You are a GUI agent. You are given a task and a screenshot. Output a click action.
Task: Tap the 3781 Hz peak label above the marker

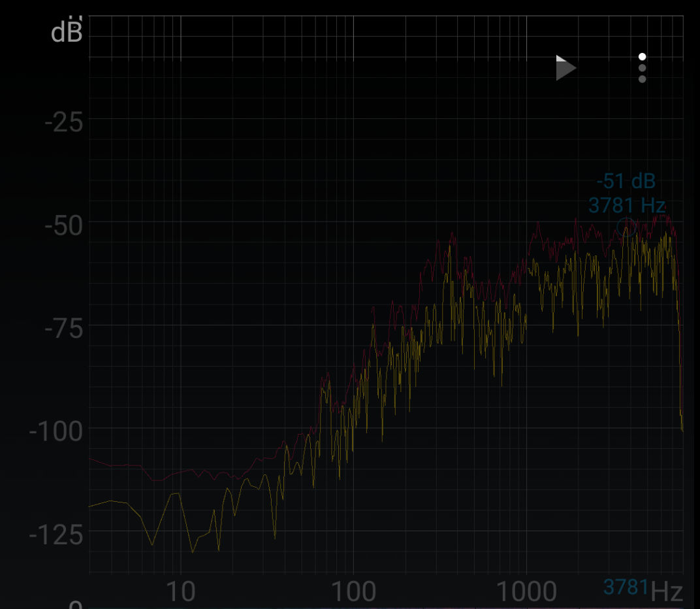click(626, 205)
